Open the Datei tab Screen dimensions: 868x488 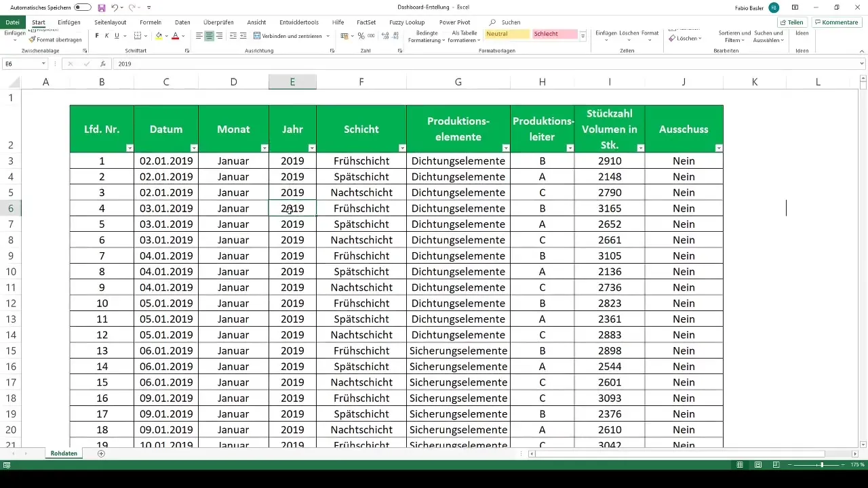pyautogui.click(x=12, y=22)
